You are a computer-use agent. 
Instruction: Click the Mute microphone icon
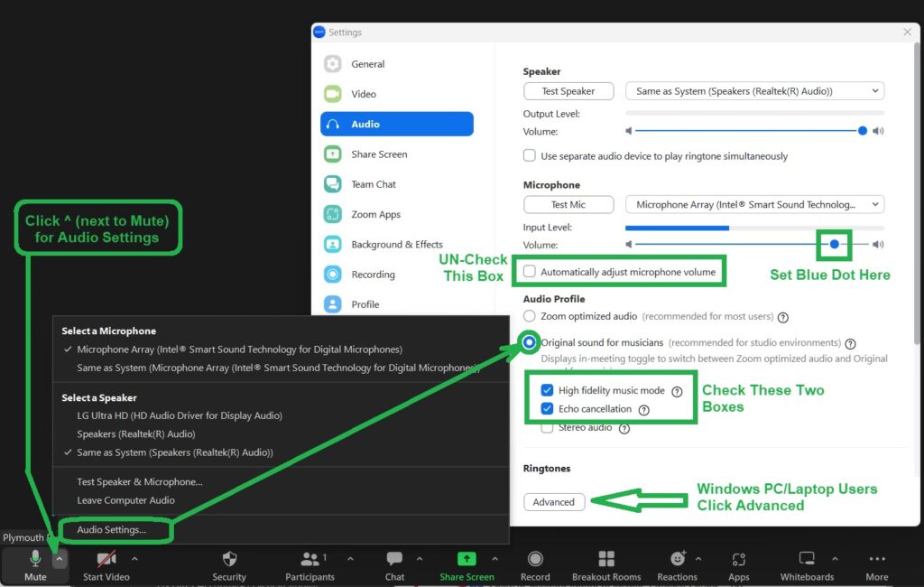coord(35,558)
